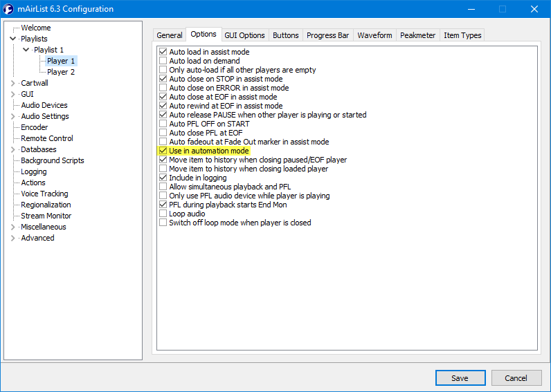Select Miscellaneous in the tree
551x392 pixels.
(x=44, y=227)
